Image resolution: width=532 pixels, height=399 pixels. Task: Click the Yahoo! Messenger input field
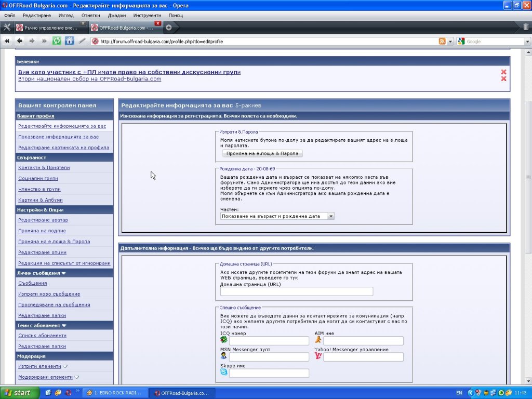[363, 357]
